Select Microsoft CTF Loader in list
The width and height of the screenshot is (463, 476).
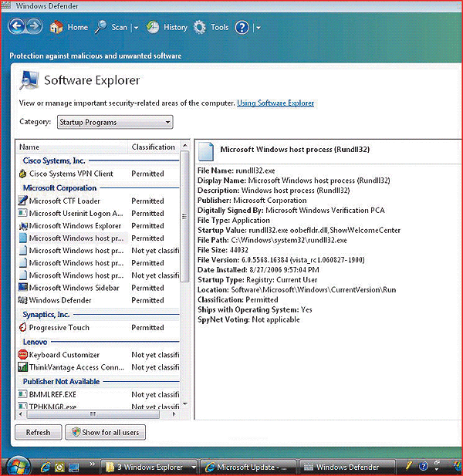click(64, 201)
